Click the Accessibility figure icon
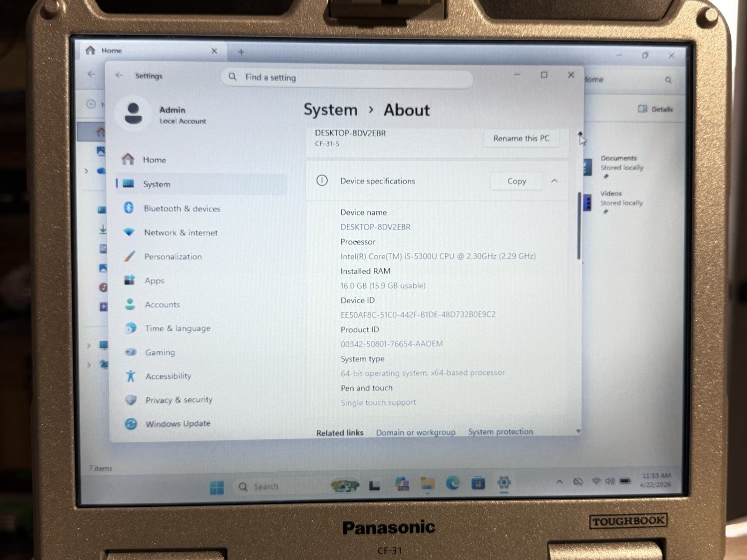The image size is (747, 560). pos(131,376)
